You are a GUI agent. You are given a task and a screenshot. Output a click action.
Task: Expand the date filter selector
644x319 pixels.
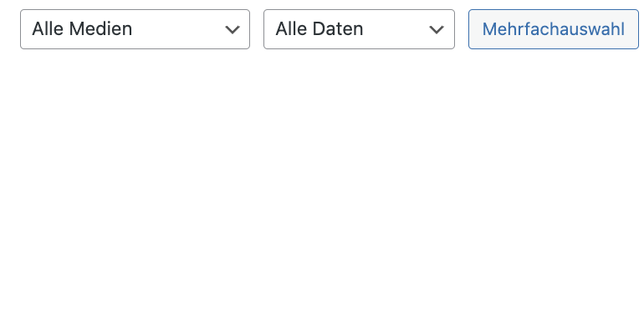point(359,29)
